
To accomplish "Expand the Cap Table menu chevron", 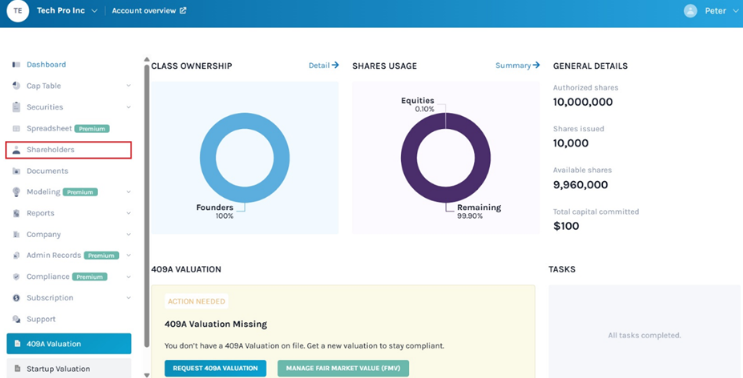I will coord(128,86).
